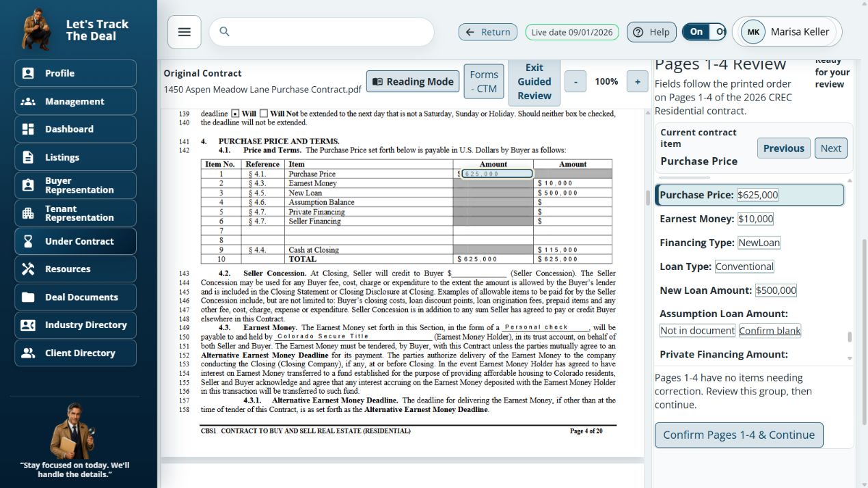
Task: Click the Management people icon
Action: click(28, 101)
